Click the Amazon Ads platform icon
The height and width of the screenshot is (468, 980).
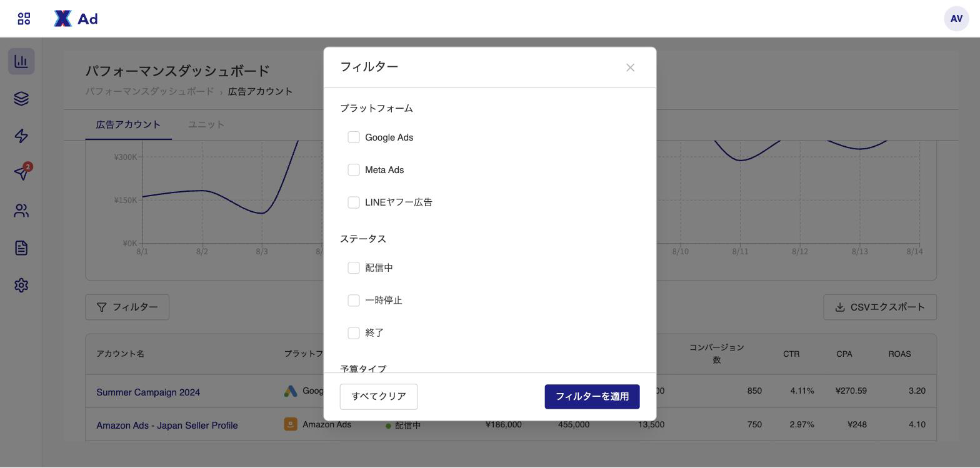(291, 425)
